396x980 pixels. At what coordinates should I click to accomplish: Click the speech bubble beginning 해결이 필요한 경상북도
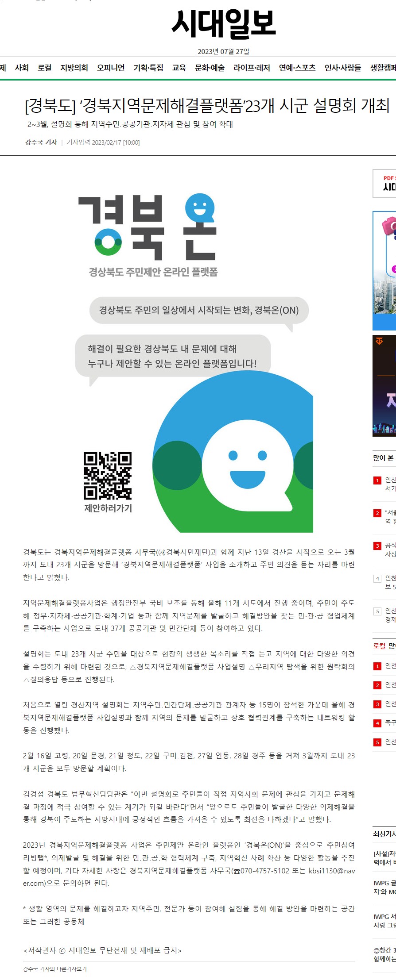(173, 357)
